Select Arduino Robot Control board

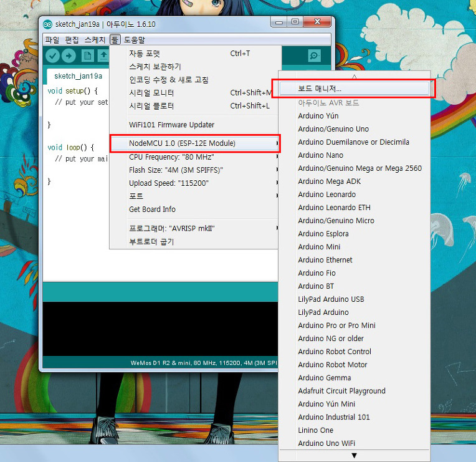(354, 352)
